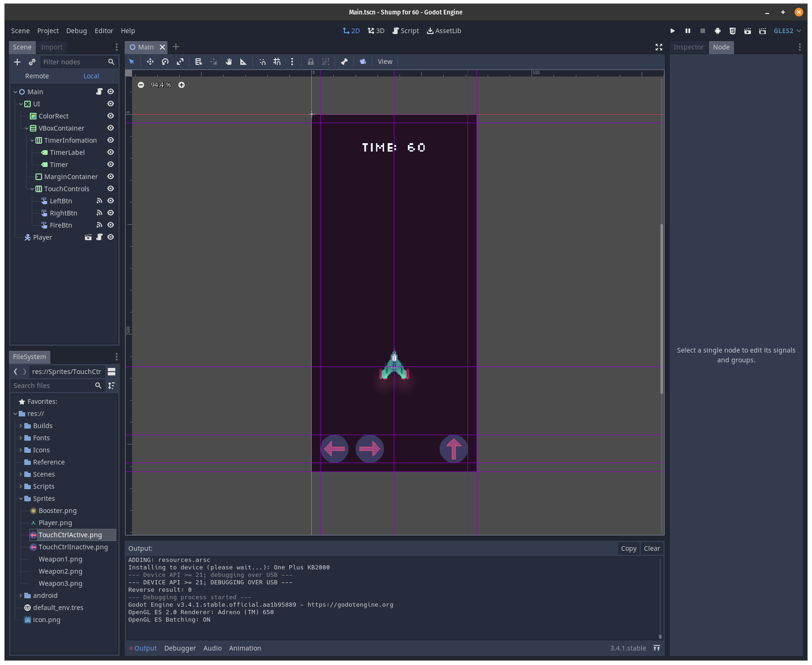Viewport: 812px width, 665px height.
Task: Open snapping options with the three-dot icon
Action: 292,62
